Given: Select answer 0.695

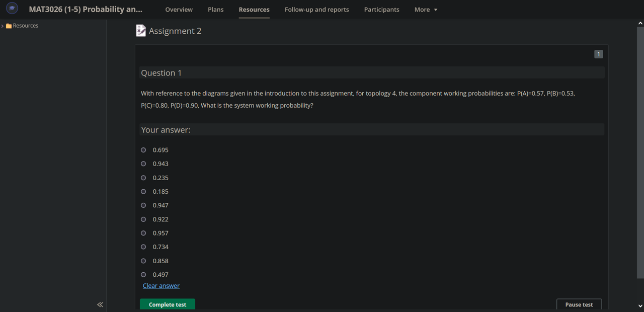Looking at the screenshot, I should 143,150.
